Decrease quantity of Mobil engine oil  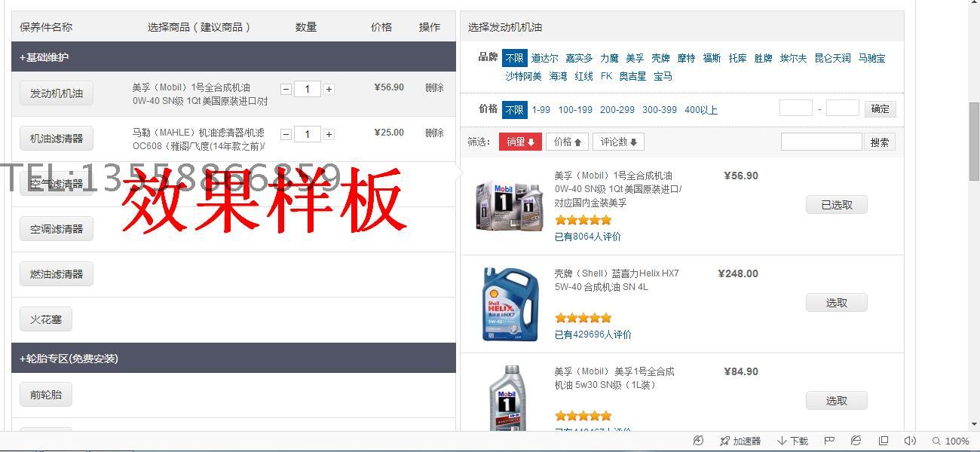(286, 89)
